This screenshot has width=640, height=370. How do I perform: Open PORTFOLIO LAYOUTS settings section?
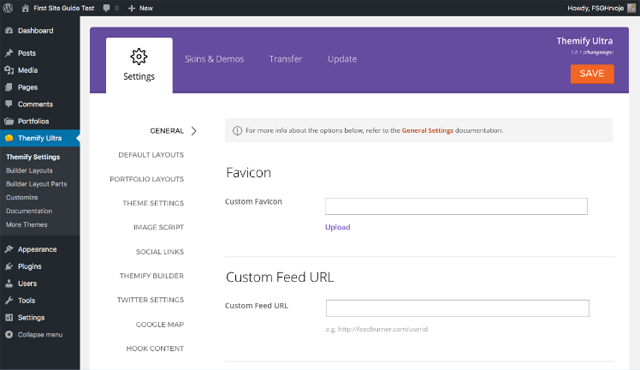(147, 179)
